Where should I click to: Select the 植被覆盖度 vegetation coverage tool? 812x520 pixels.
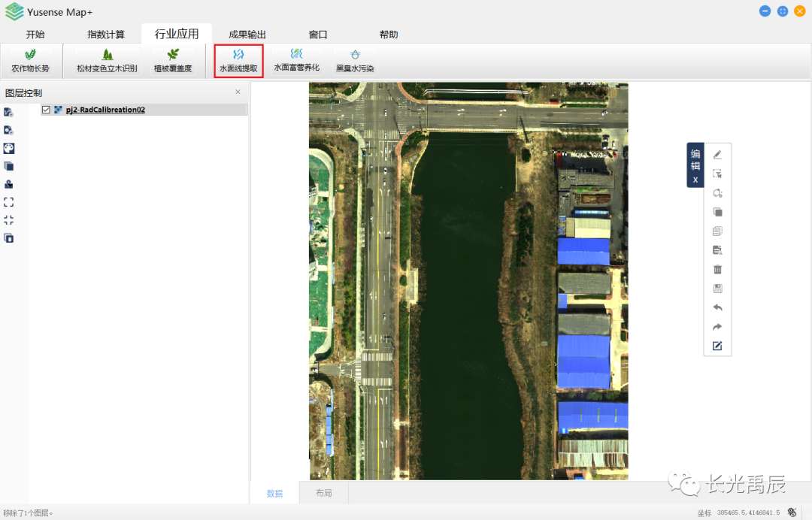(173, 61)
